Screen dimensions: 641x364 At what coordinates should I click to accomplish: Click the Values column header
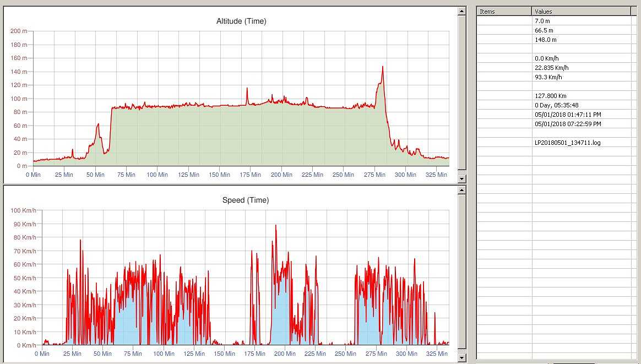[x=581, y=11]
